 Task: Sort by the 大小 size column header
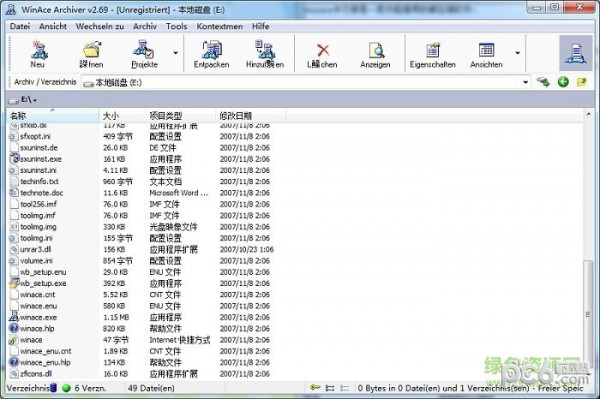pyautogui.click(x=122, y=116)
